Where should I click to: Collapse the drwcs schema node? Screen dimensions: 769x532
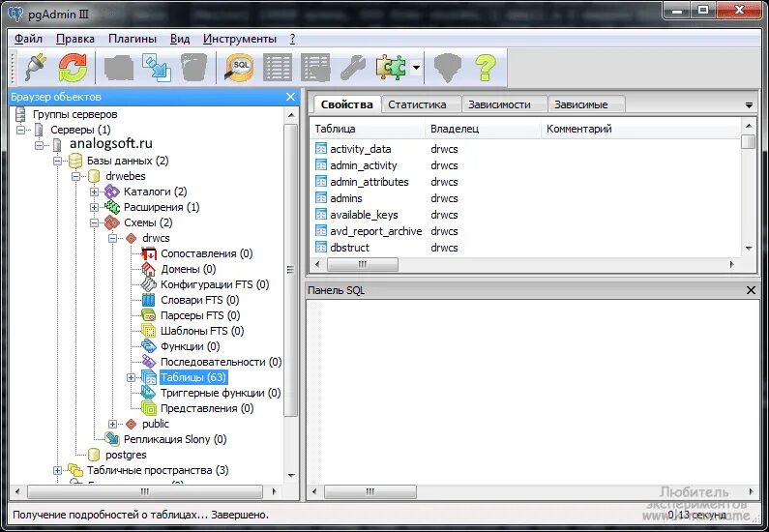(x=113, y=238)
